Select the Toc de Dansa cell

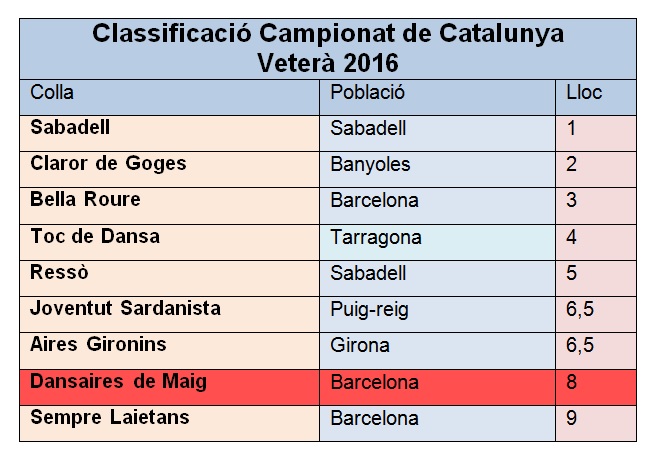(x=170, y=243)
